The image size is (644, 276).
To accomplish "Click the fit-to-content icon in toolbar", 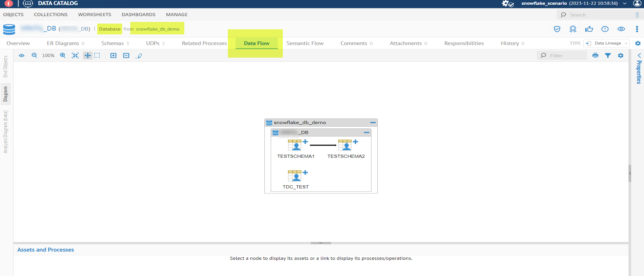I will [x=75, y=56].
